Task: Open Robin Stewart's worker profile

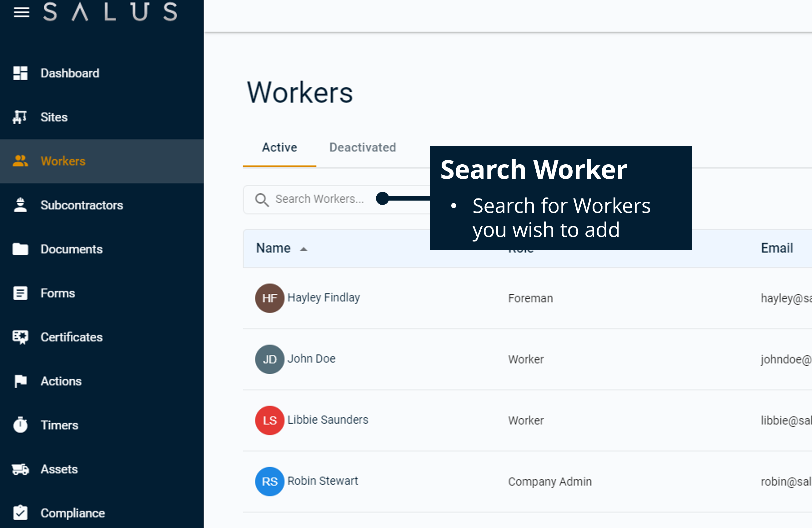Action: pos(323,481)
